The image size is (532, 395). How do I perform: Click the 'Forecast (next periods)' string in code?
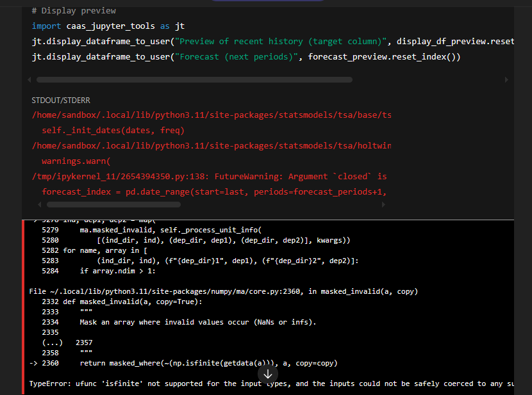[x=237, y=57]
